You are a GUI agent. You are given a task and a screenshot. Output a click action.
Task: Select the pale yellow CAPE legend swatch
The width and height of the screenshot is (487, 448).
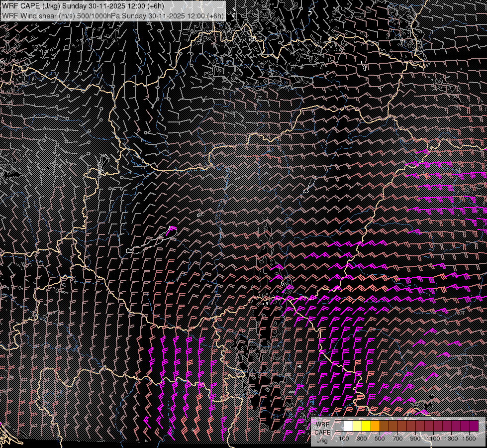click(x=358, y=426)
